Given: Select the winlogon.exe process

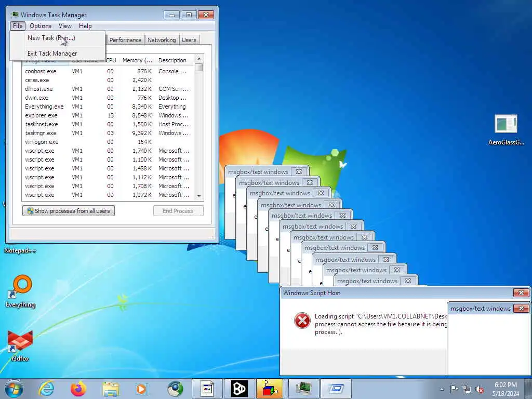Looking at the screenshot, I should click(108, 142).
